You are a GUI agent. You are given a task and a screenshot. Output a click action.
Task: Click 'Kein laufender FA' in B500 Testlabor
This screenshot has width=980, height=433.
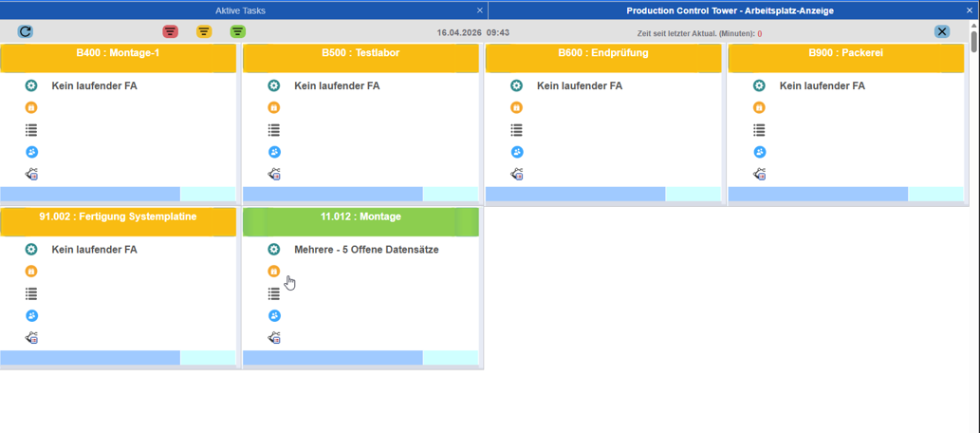[x=337, y=85]
